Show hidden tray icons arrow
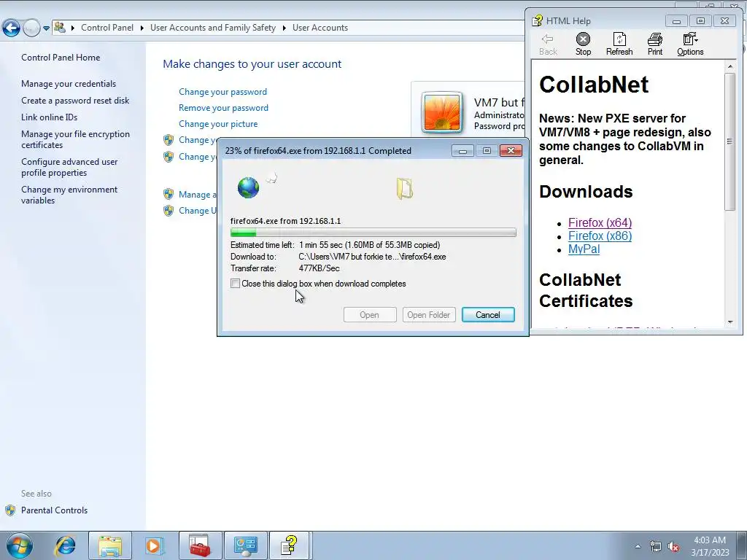The image size is (747, 560). (x=638, y=546)
